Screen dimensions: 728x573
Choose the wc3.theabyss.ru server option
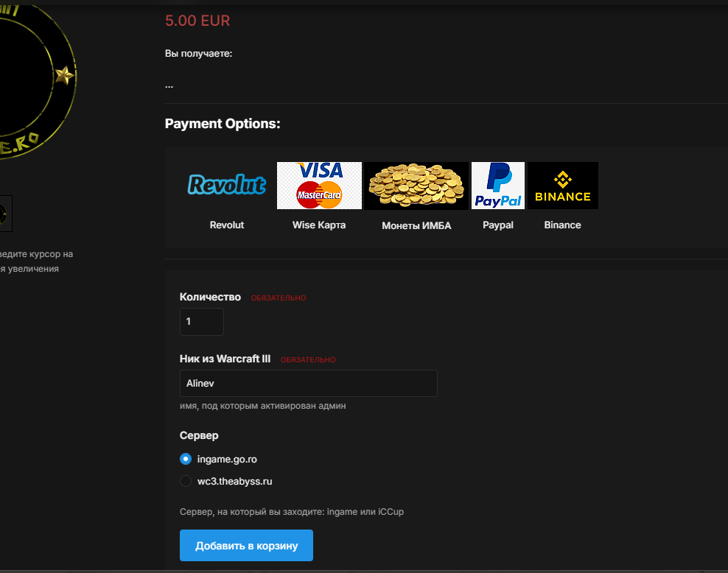pos(186,481)
